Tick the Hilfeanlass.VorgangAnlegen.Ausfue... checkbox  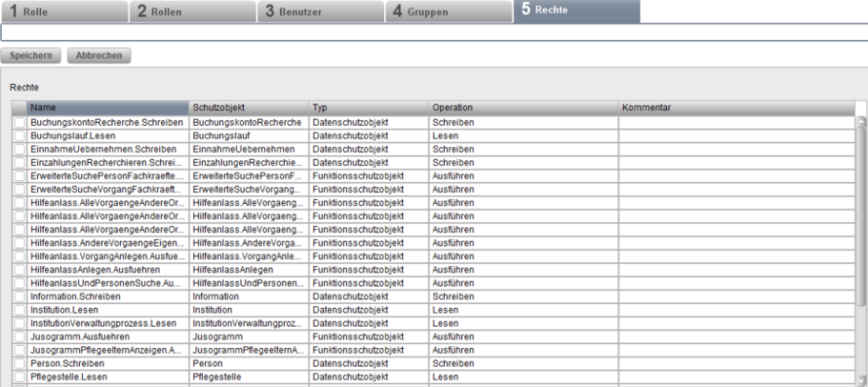click(20, 256)
